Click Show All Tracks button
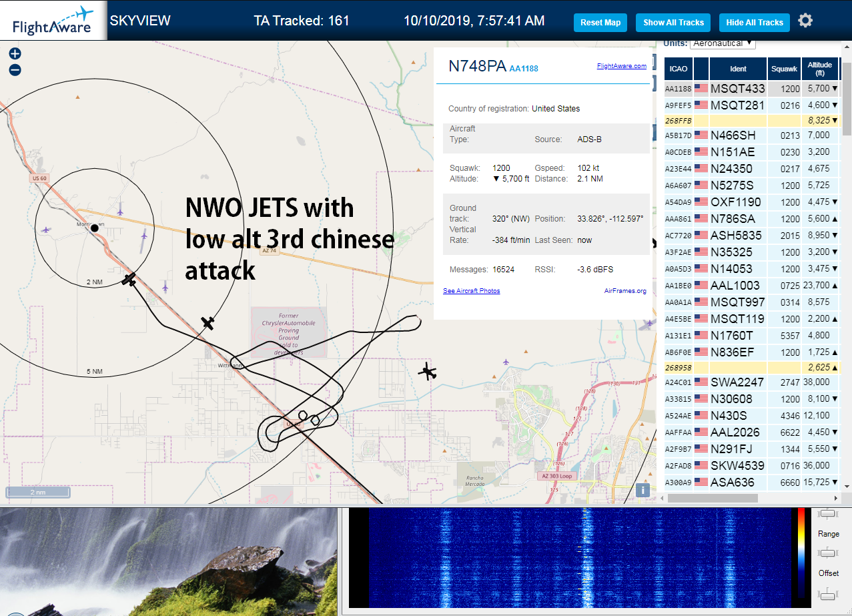This screenshot has width=852, height=616. tap(673, 22)
